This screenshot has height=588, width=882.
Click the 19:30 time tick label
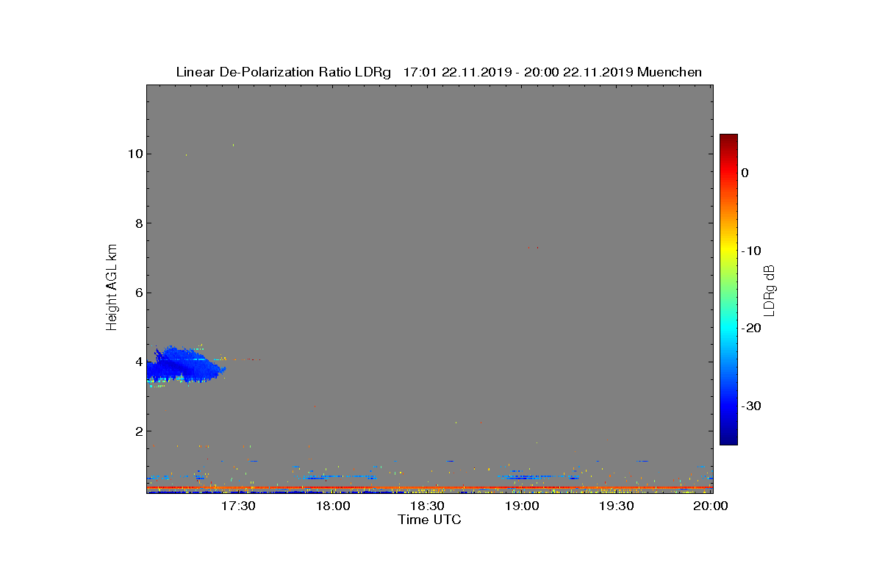pyautogui.click(x=617, y=506)
